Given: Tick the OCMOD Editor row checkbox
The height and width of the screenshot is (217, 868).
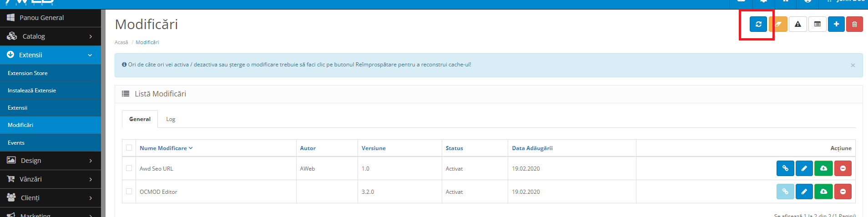Looking at the screenshot, I should 129,192.
